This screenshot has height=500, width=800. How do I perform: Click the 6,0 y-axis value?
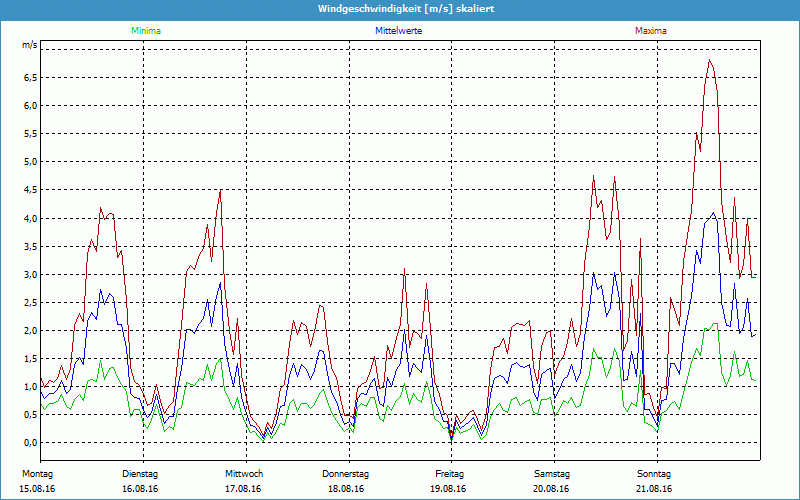pyautogui.click(x=30, y=106)
